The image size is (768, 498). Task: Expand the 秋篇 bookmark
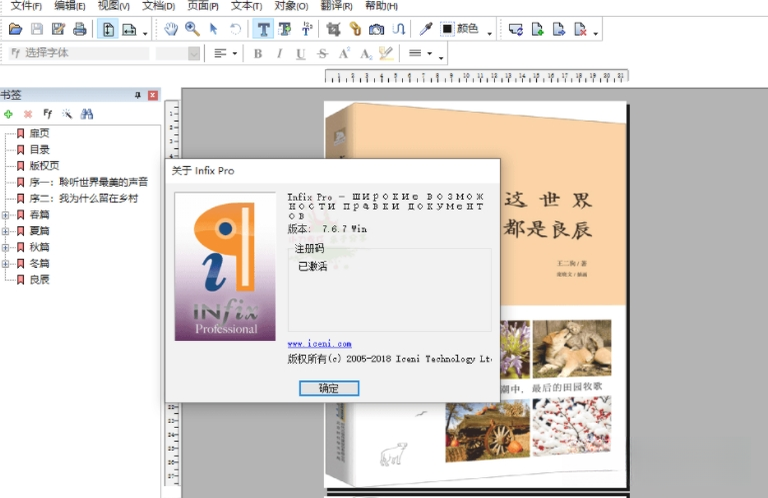[5, 247]
